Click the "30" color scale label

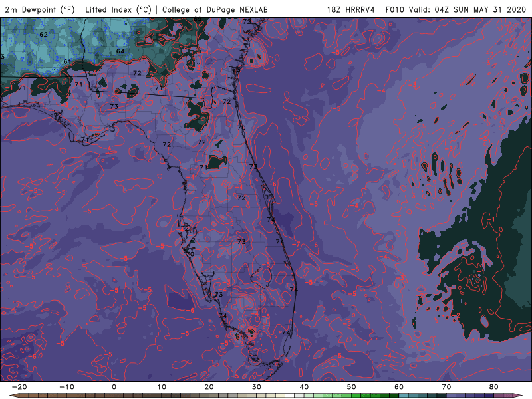(257, 387)
